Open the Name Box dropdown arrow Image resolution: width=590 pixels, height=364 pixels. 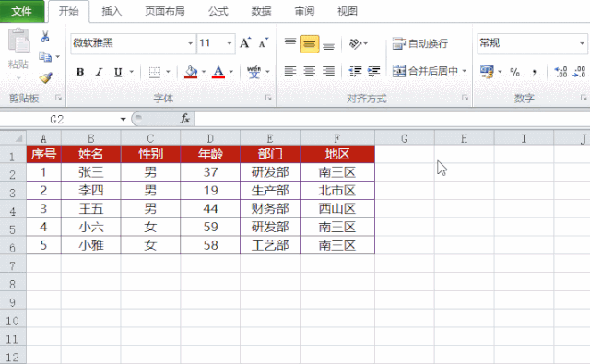(x=123, y=119)
